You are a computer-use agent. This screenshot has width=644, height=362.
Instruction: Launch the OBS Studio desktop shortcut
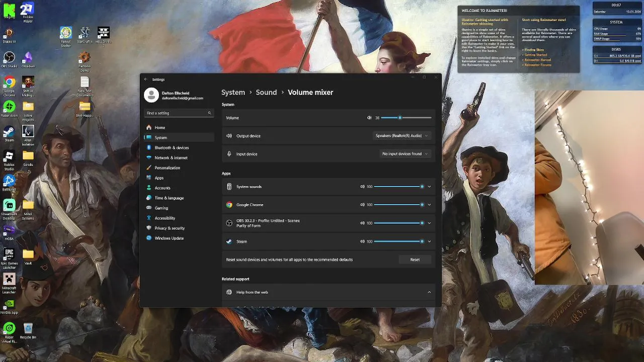click(9, 60)
